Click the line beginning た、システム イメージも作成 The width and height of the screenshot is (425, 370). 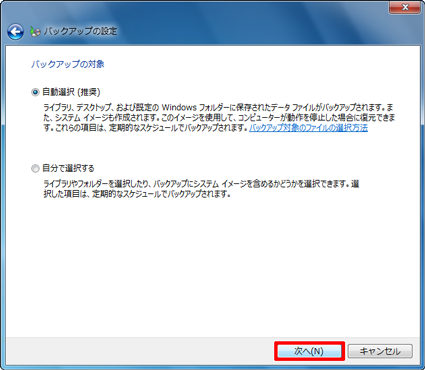[219, 118]
